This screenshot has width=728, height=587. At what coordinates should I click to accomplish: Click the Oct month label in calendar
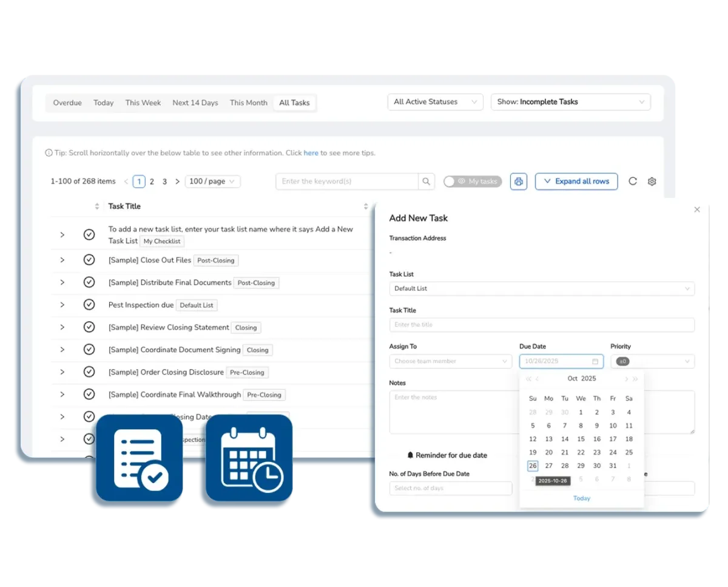coord(573,379)
